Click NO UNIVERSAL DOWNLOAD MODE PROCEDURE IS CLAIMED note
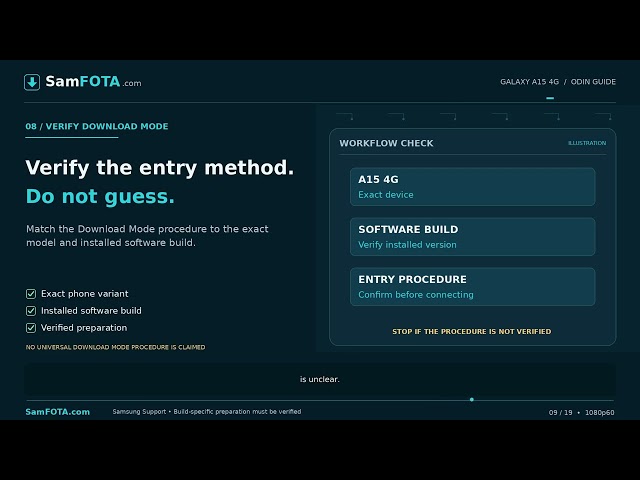 pos(116,347)
